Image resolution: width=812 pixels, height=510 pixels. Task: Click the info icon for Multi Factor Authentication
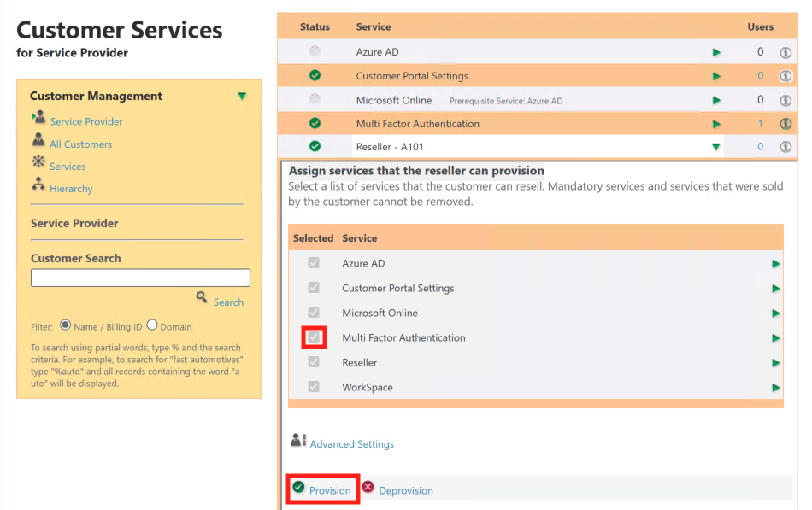[786, 124]
